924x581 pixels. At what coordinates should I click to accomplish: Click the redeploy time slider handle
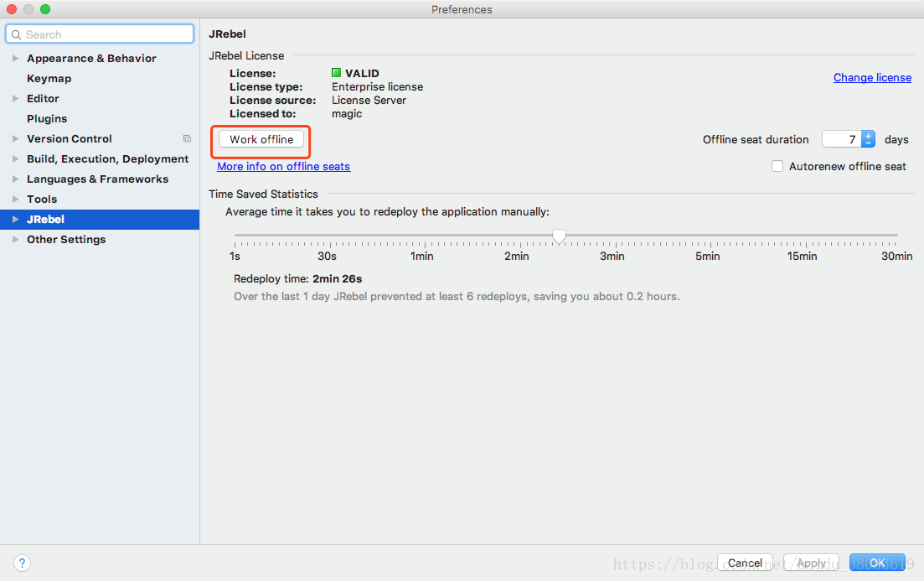[560, 236]
